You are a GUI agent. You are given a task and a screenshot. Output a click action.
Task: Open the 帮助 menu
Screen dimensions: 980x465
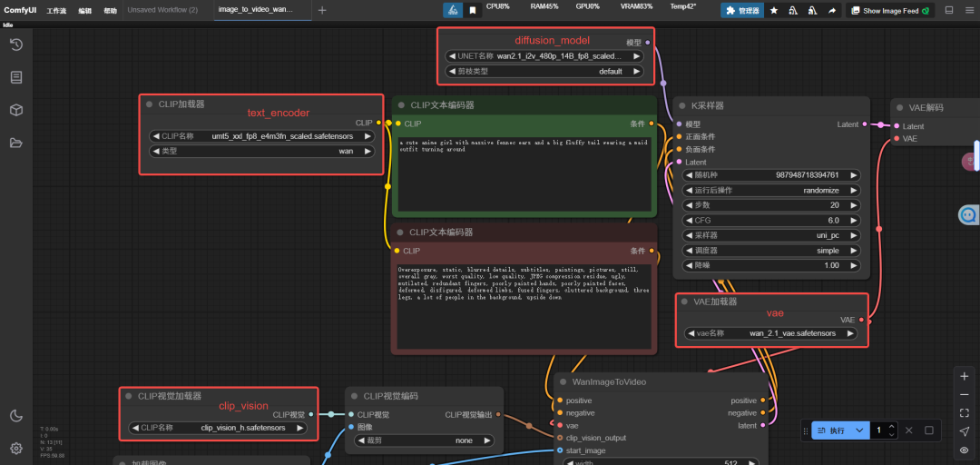click(110, 11)
